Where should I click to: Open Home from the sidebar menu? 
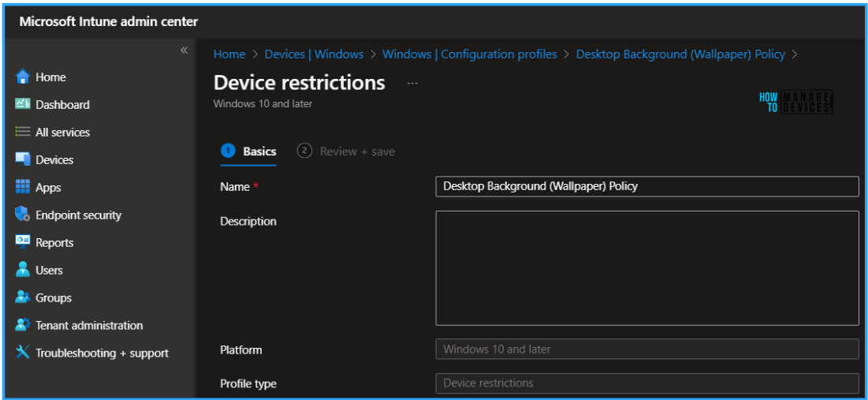click(x=50, y=77)
